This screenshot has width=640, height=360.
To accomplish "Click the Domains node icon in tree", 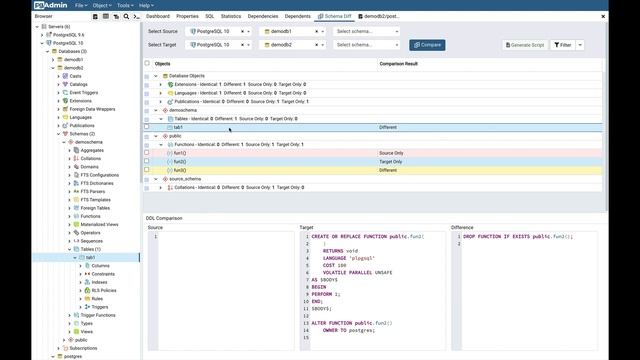I will (x=76, y=167).
